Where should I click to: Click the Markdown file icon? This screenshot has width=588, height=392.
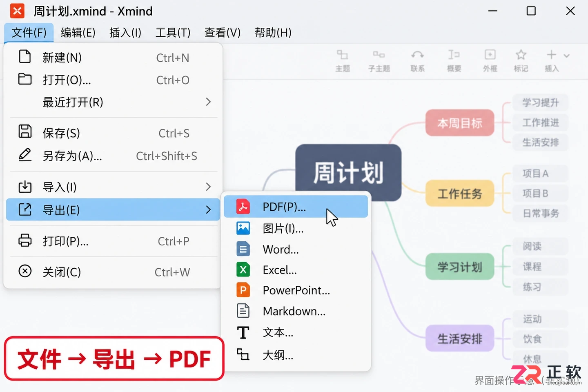click(243, 311)
